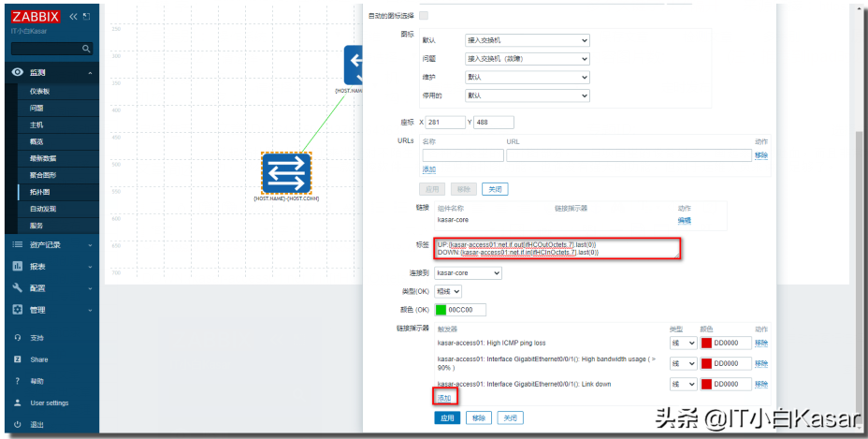Click the headset icon for 支持

pos(18,338)
